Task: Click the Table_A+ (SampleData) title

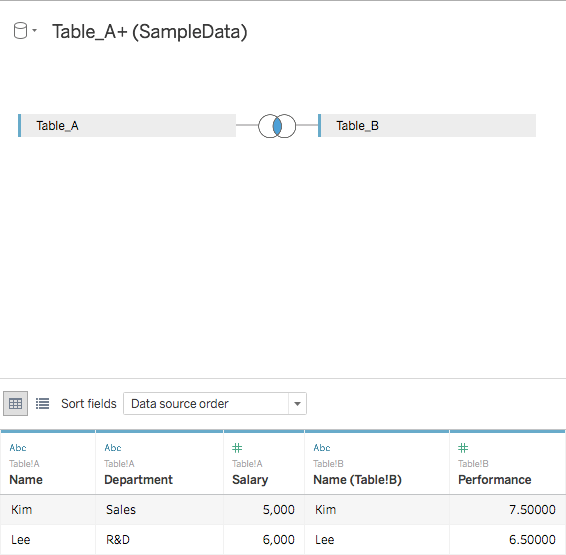Action: click(x=150, y=32)
